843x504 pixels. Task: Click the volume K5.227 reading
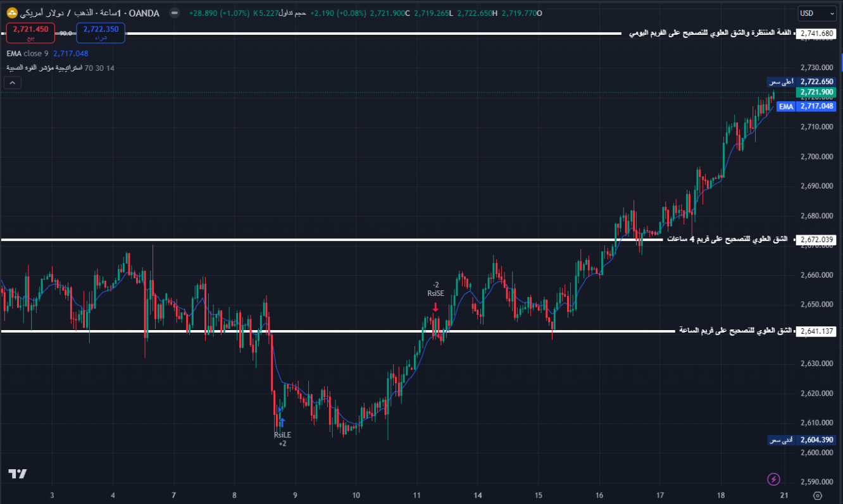[266, 13]
